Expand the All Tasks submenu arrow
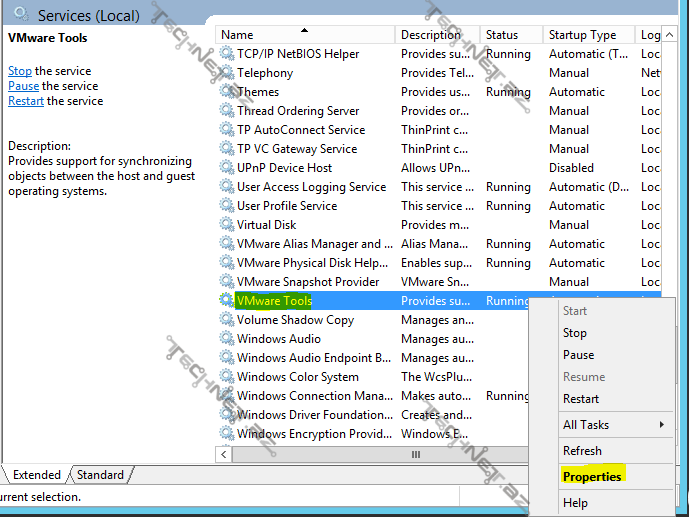This screenshot has width=689, height=517. (662, 425)
